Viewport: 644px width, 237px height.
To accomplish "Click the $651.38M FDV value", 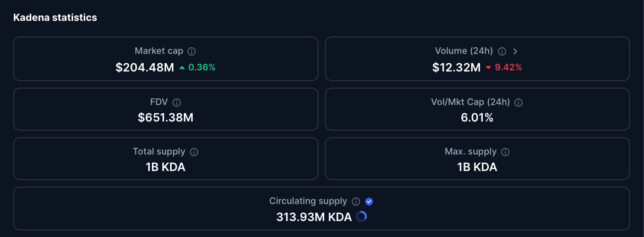I will click(x=166, y=117).
